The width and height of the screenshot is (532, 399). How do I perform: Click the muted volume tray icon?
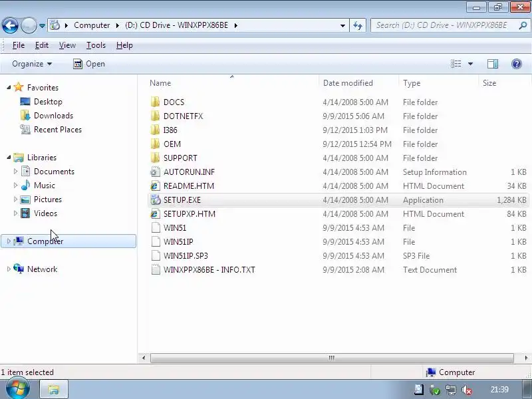tap(467, 390)
